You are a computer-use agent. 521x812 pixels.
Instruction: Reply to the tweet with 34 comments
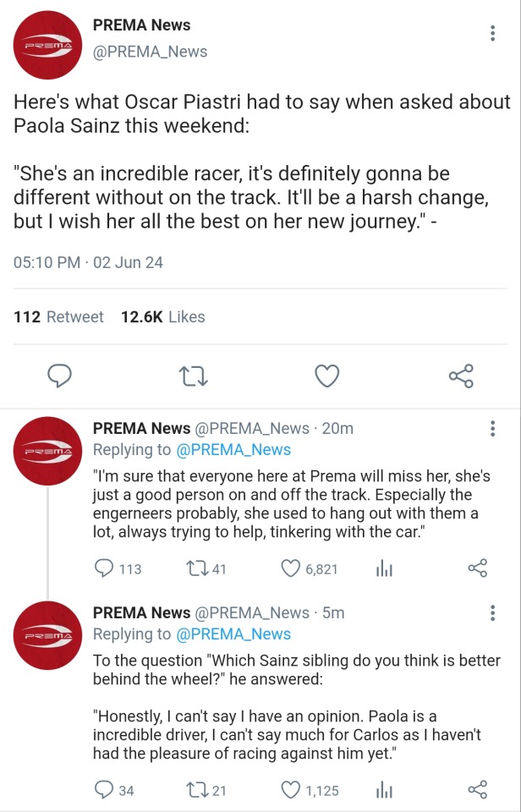click(105, 790)
